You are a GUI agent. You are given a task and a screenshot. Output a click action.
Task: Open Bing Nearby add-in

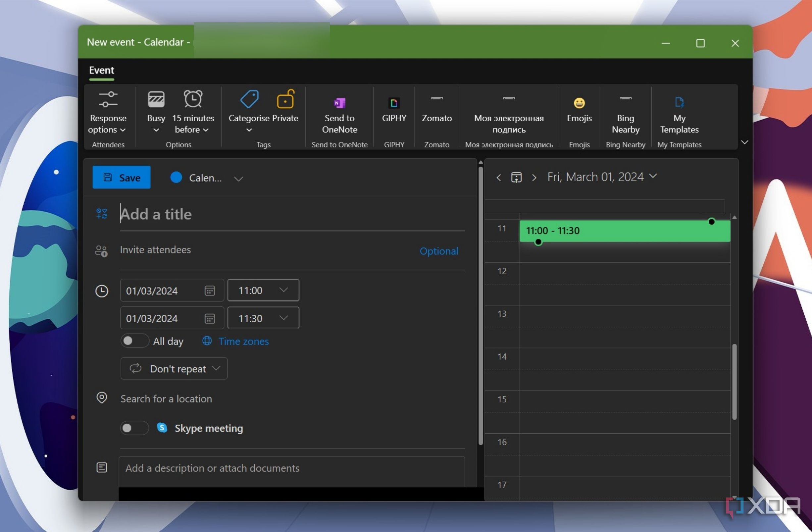coord(625,115)
